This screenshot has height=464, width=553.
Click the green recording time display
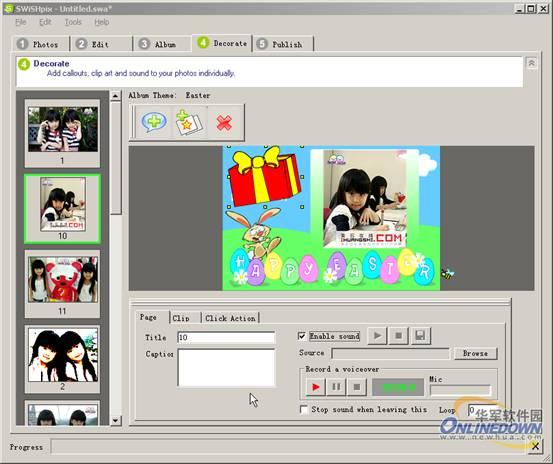pyautogui.click(x=398, y=387)
